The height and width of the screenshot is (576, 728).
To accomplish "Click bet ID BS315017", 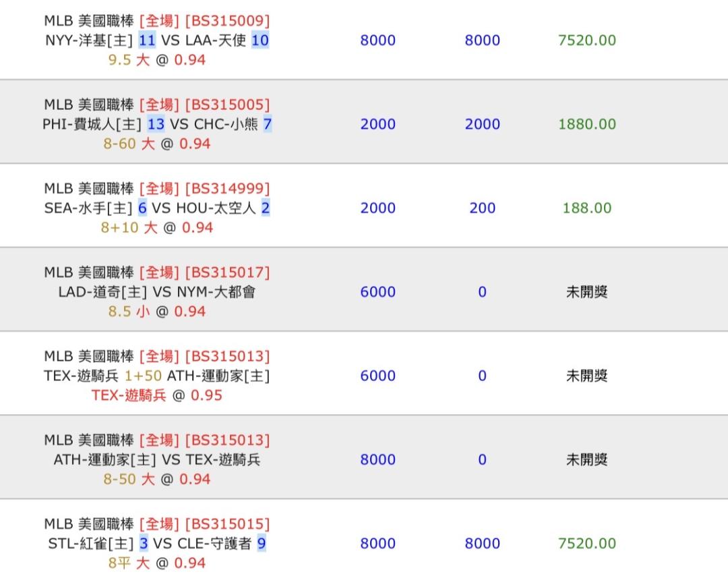I will pyautogui.click(x=227, y=272).
